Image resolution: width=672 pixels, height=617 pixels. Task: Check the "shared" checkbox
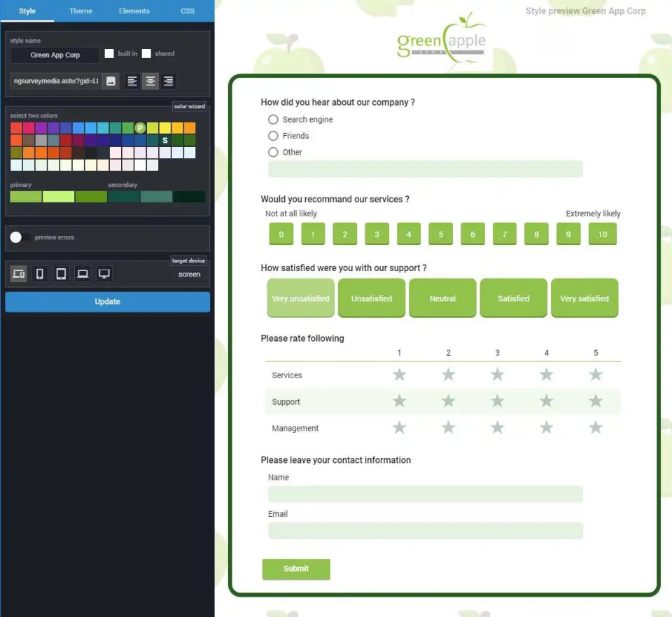tap(146, 53)
